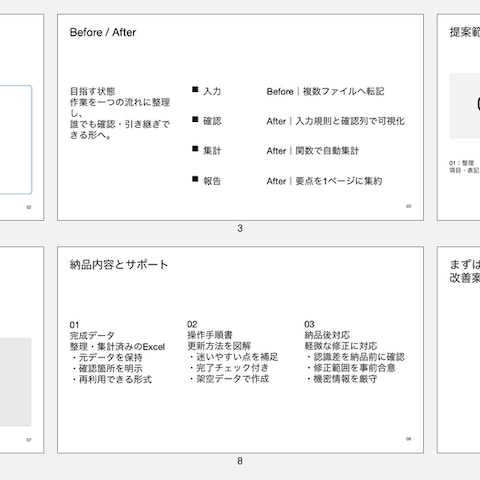Click the text 誰でも確認・引き継ぎで

coord(120,124)
